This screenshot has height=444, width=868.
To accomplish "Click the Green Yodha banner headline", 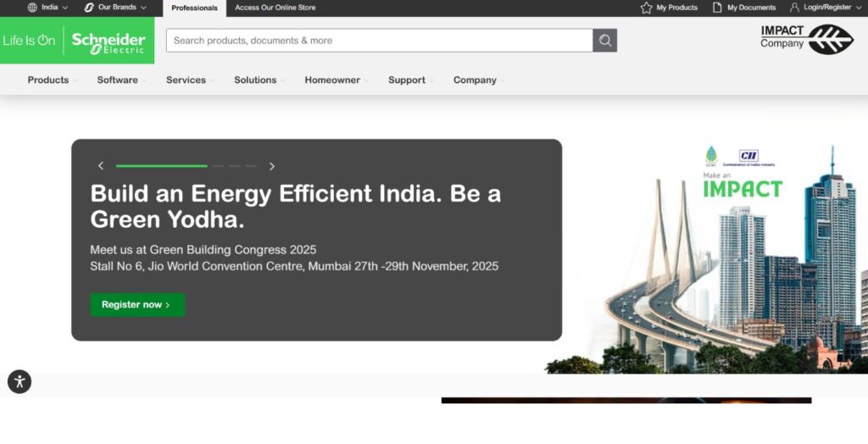I will [296, 207].
